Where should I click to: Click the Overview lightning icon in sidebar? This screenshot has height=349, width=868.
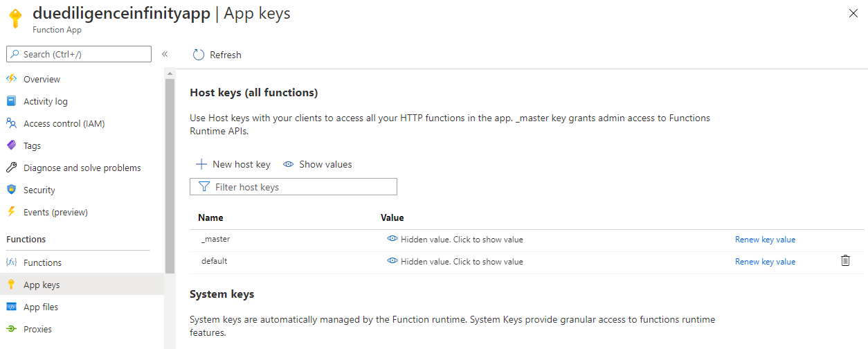tap(11, 79)
